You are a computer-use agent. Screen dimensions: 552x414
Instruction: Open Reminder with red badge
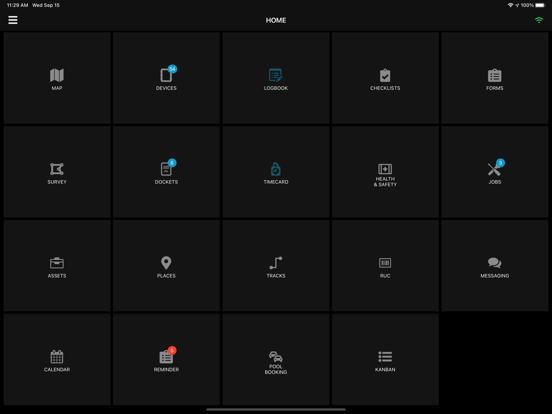(x=167, y=359)
